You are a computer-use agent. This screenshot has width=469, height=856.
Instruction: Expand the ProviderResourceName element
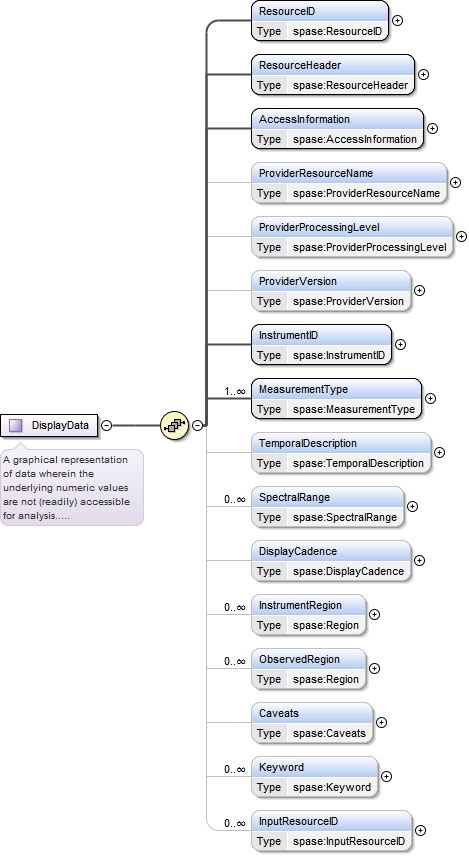(x=455, y=183)
